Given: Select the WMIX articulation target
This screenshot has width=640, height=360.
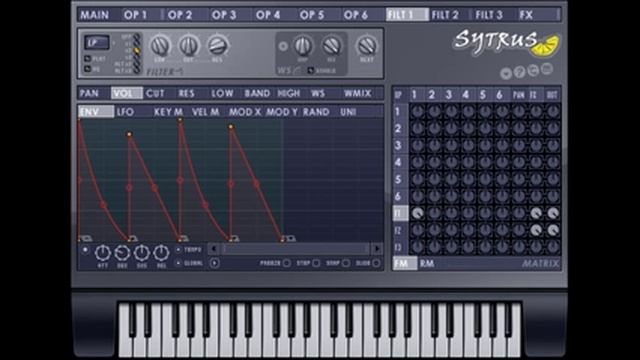Looking at the screenshot, I should click(x=358, y=93).
